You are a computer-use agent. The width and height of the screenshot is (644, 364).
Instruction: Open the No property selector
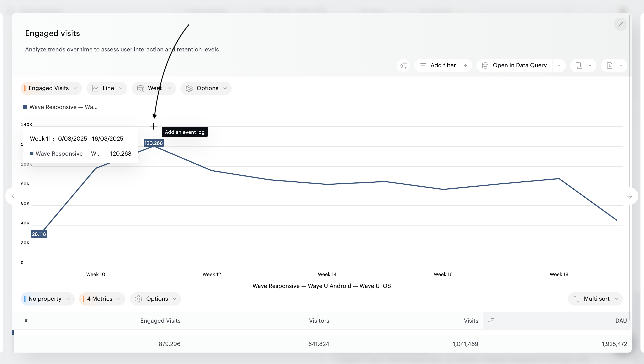click(47, 299)
